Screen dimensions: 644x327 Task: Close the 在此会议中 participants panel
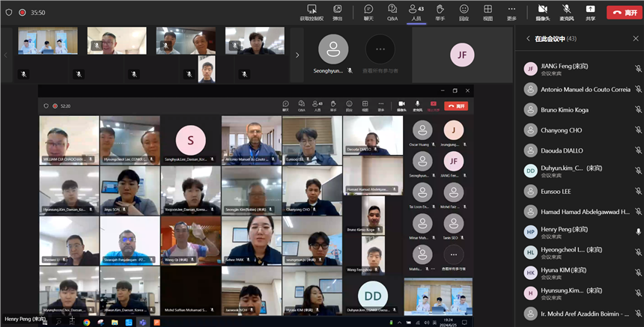click(x=635, y=39)
